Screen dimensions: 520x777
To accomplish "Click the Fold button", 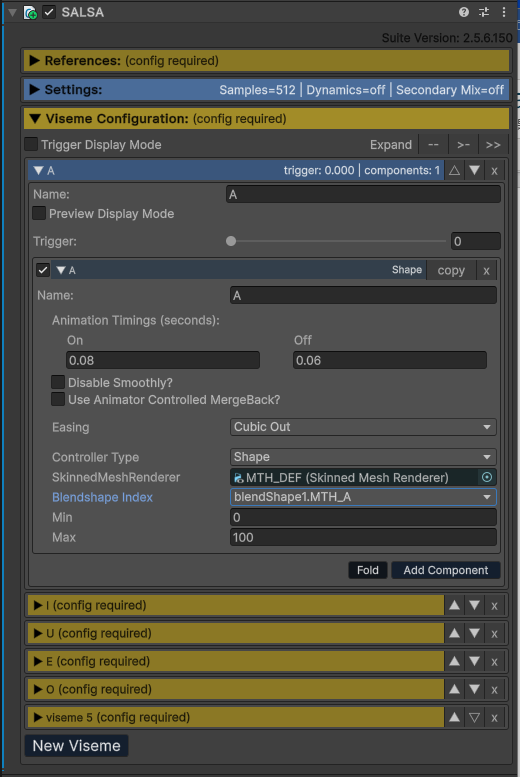I will click(x=367, y=570).
